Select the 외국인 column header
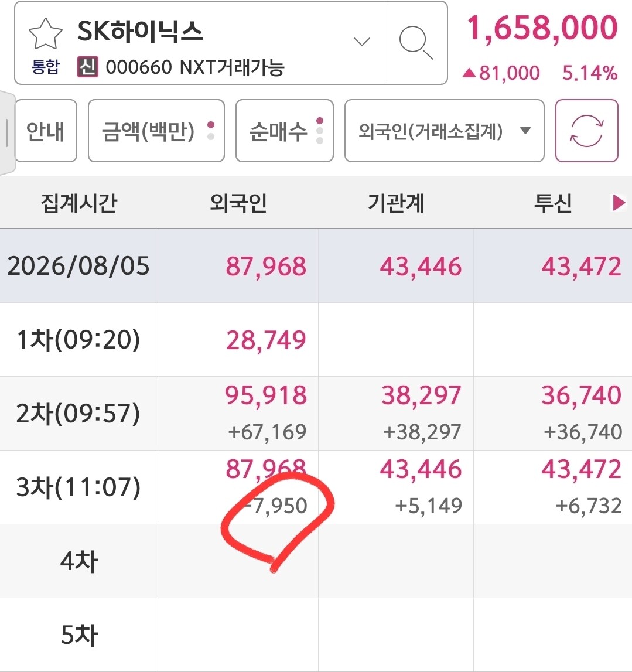The width and height of the screenshot is (632, 672). [238, 203]
